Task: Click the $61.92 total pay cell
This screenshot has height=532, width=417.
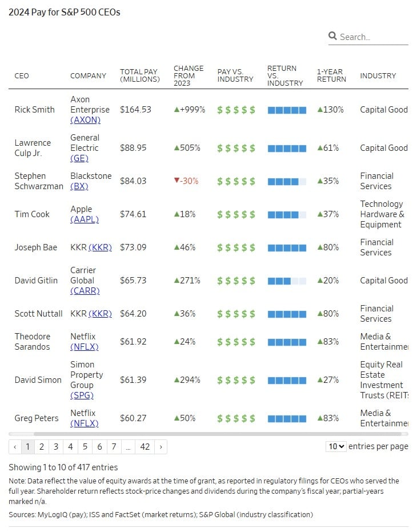Action: [x=133, y=342]
